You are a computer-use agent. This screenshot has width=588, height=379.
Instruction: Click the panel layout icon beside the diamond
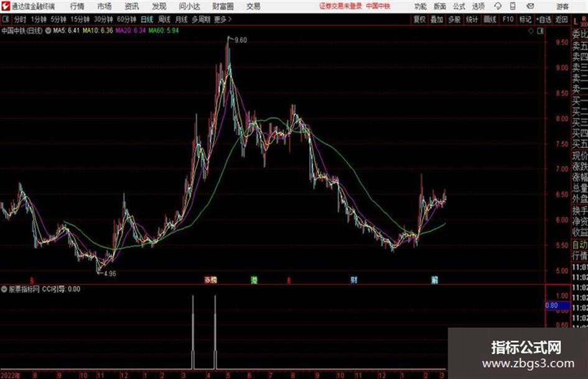pyautogui.click(x=540, y=31)
